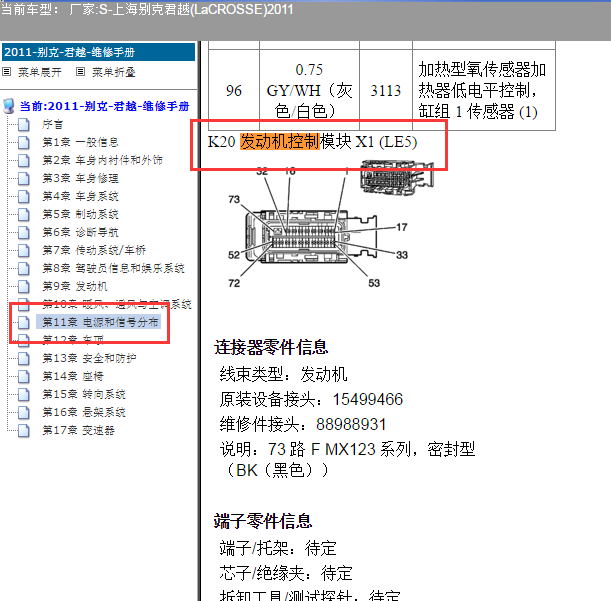The width and height of the screenshot is (611, 601).
Task: Collapse all menus with 菜单折叠
Action: 114,72
